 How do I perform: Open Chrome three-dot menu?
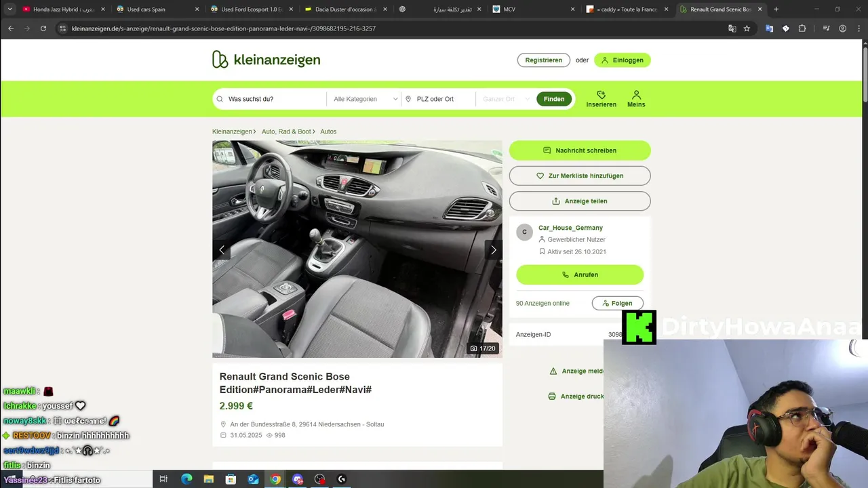[x=858, y=28]
